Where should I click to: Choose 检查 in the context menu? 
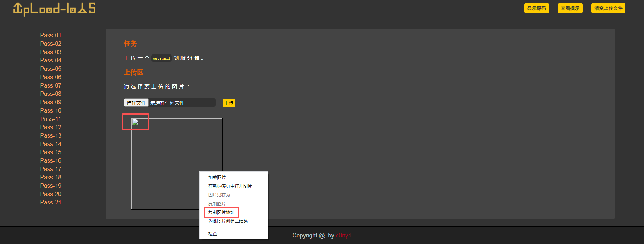click(213, 234)
